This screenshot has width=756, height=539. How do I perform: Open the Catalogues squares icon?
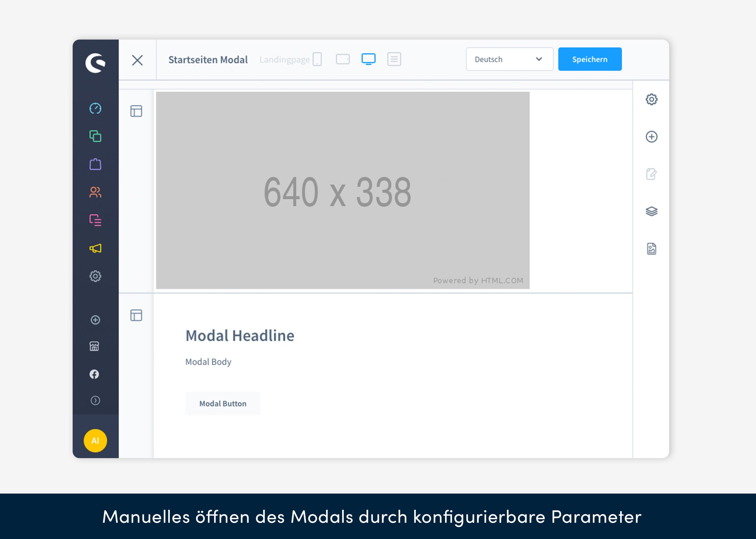tap(95, 136)
